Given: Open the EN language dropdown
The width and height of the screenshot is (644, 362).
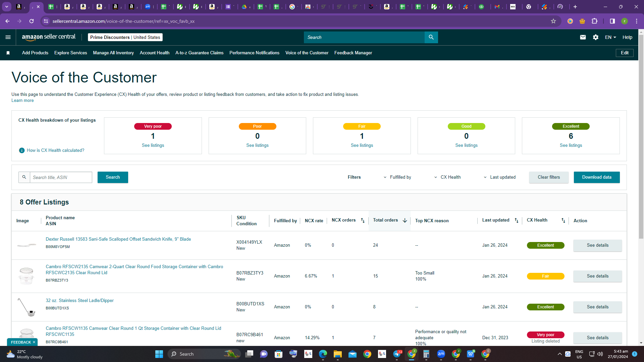Looking at the screenshot, I should point(610,37).
